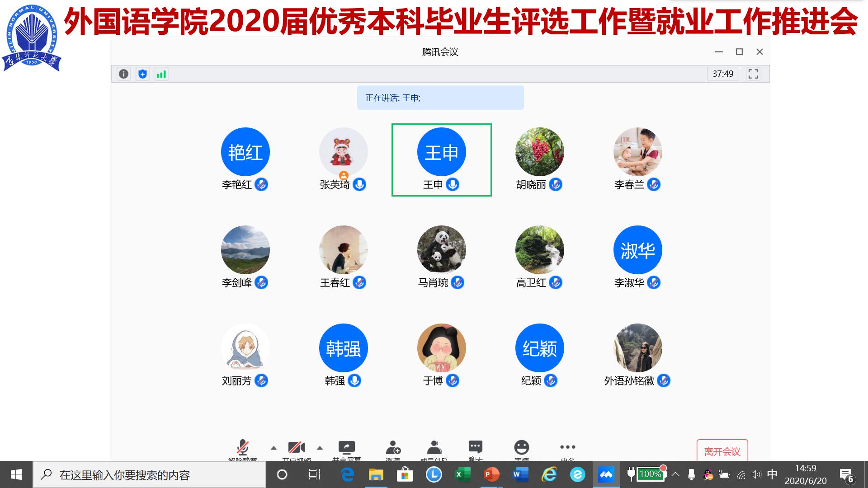Click the 37:49 meeting timer

(x=722, y=74)
